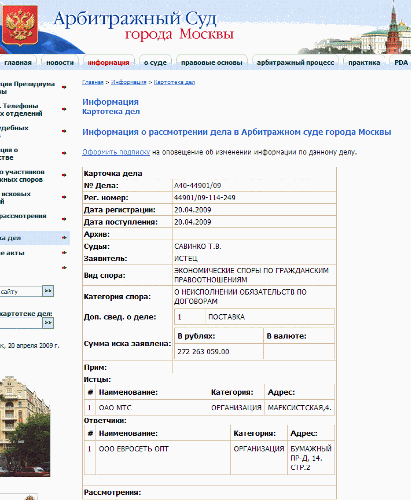The height and width of the screenshot is (500, 411).
Task: Open the главная navigation tab
Action: tap(18, 63)
